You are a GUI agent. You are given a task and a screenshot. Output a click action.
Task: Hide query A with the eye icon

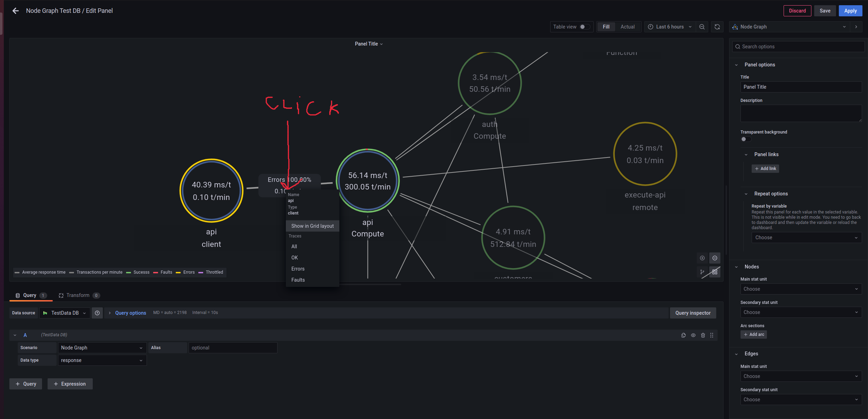point(693,335)
